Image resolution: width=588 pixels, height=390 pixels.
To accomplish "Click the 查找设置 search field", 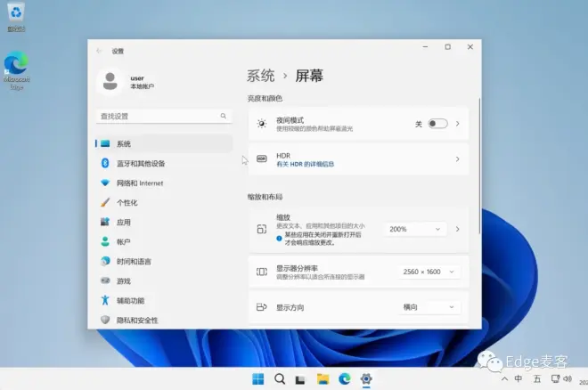I will point(164,116).
